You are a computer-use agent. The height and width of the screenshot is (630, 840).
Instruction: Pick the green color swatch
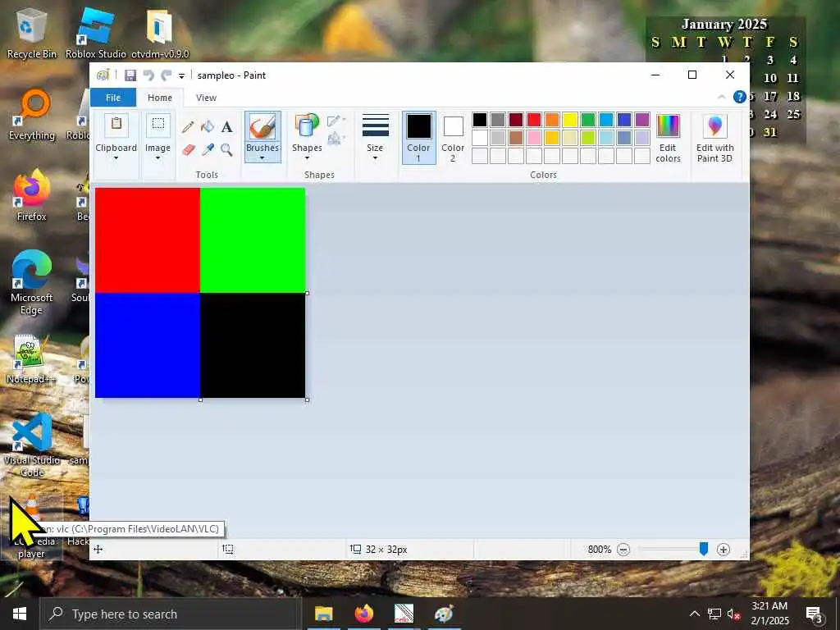[588, 120]
